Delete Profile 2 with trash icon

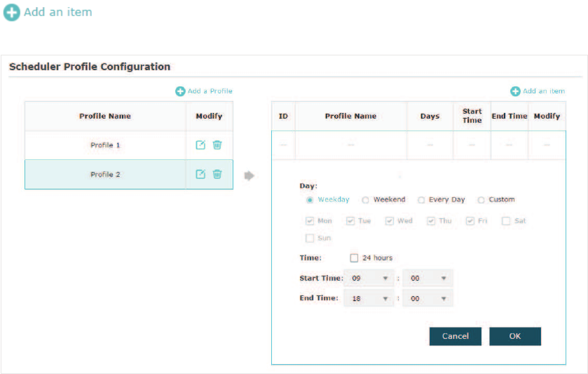pyautogui.click(x=217, y=174)
